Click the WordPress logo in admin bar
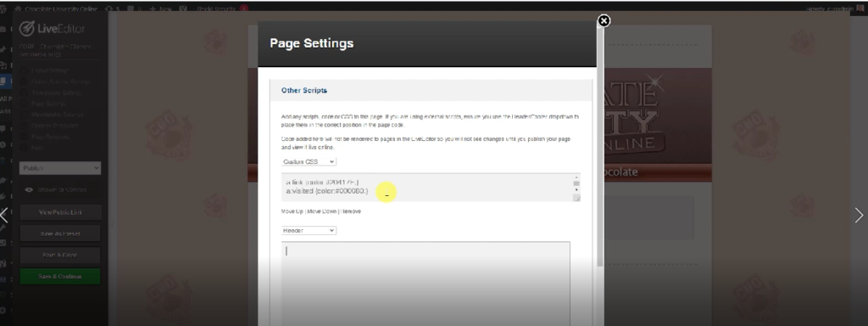This screenshot has height=326, width=868. pyautogui.click(x=3, y=8)
